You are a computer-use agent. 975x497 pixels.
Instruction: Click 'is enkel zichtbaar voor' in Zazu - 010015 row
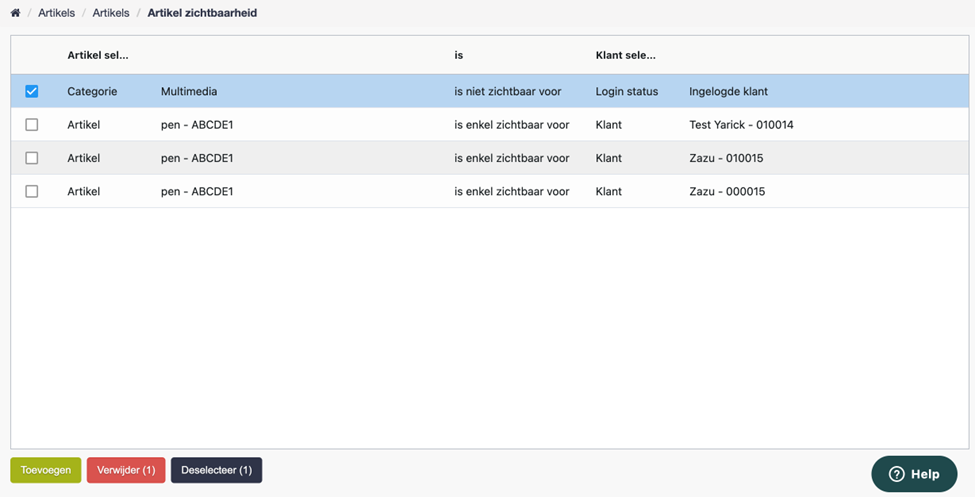[512, 159]
